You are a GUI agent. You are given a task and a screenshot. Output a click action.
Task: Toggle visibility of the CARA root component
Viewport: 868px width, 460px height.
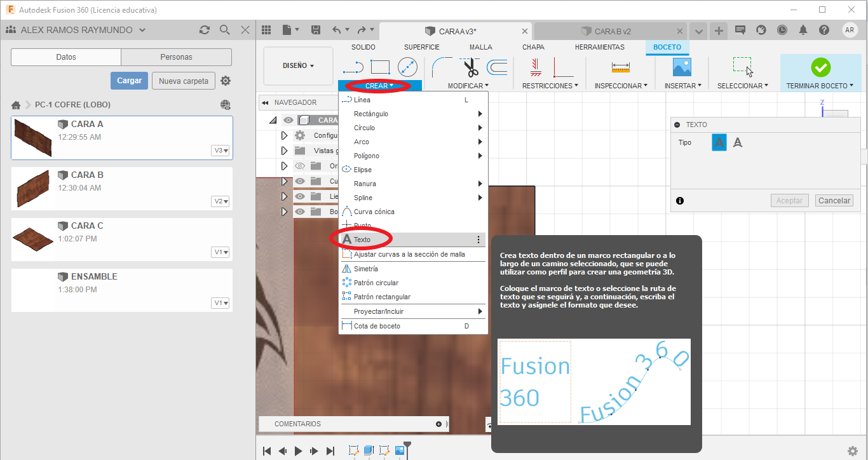tap(288, 120)
